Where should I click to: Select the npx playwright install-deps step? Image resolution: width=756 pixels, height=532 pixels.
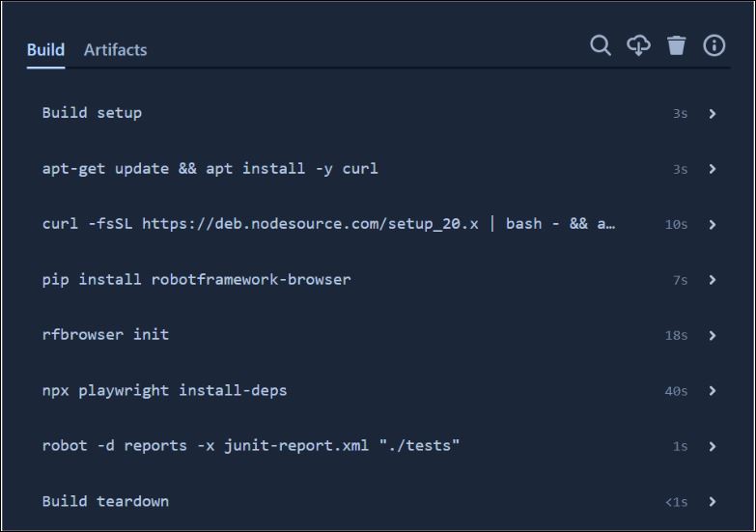(164, 391)
